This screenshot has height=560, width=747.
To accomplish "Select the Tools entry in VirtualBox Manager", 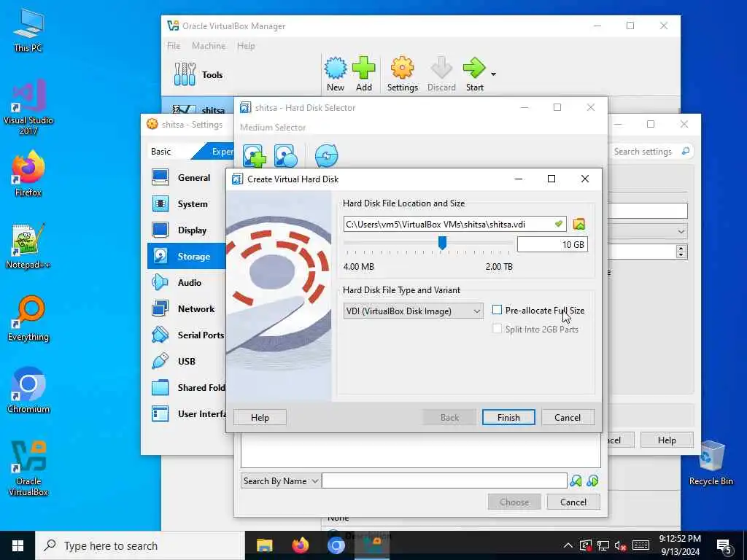I will click(198, 75).
